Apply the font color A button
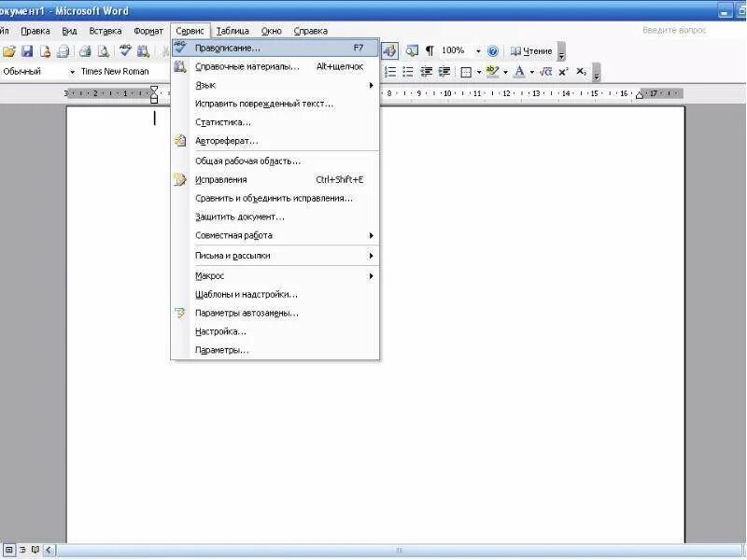The height and width of the screenshot is (560, 747). tap(520, 72)
